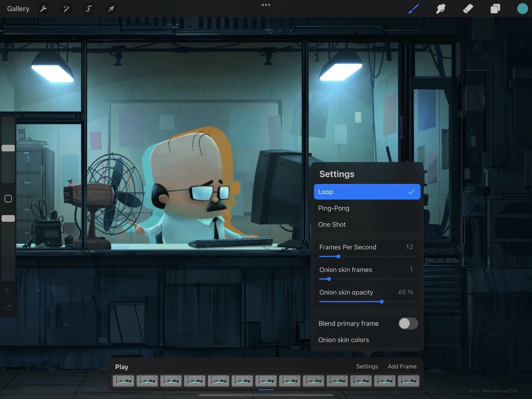Open the teal active color picker
The width and height of the screenshot is (532, 399).
click(522, 9)
